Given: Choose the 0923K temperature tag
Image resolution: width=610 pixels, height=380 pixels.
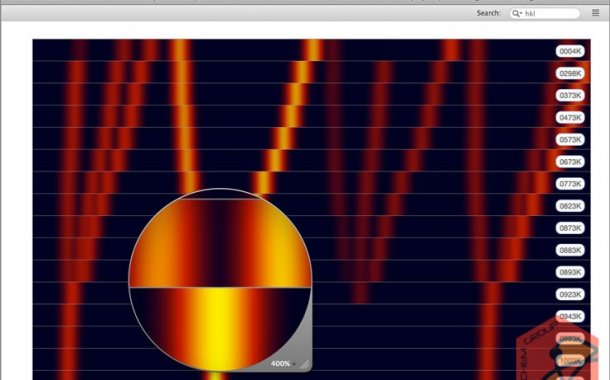Looking at the screenshot, I should tap(570, 294).
